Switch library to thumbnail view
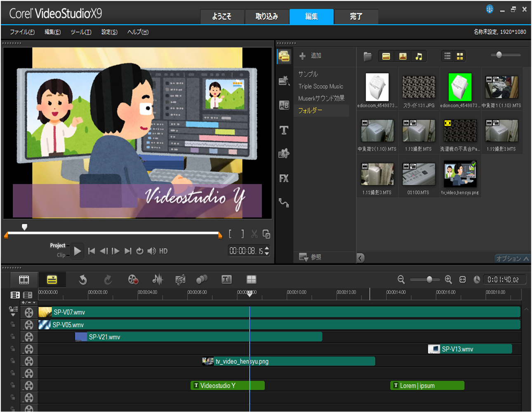 tap(460, 57)
